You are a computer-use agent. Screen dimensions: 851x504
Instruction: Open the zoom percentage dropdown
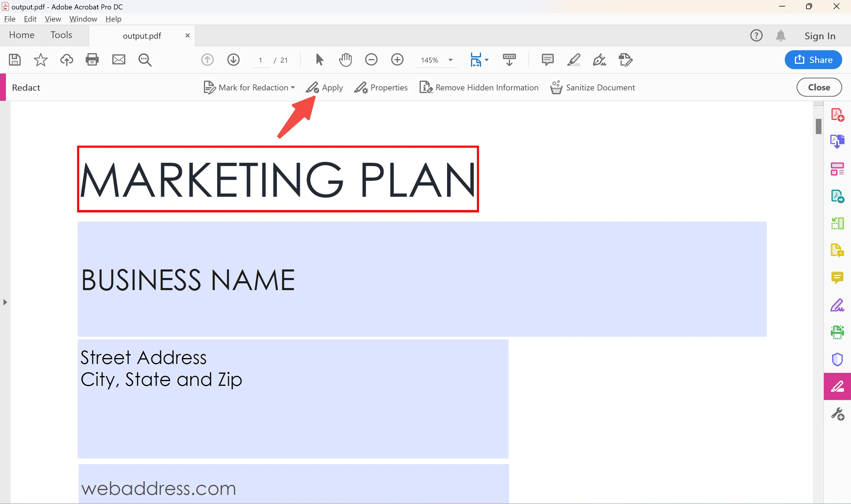click(451, 60)
